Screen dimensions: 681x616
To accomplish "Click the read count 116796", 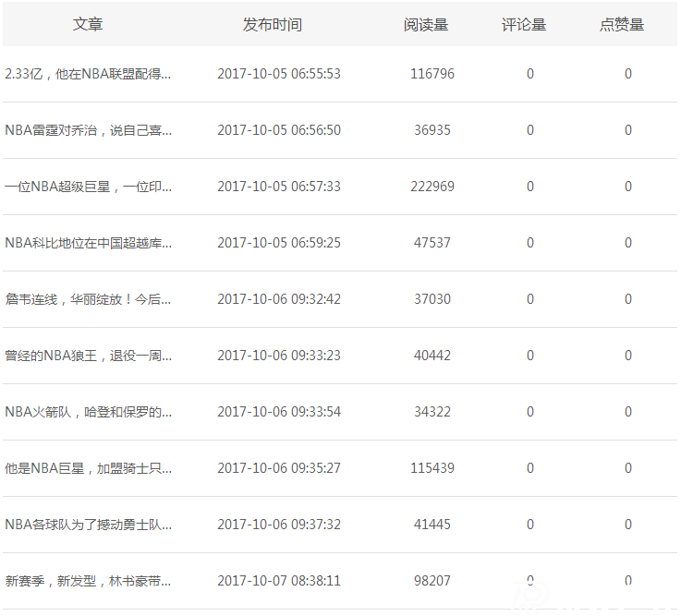I will [432, 74].
